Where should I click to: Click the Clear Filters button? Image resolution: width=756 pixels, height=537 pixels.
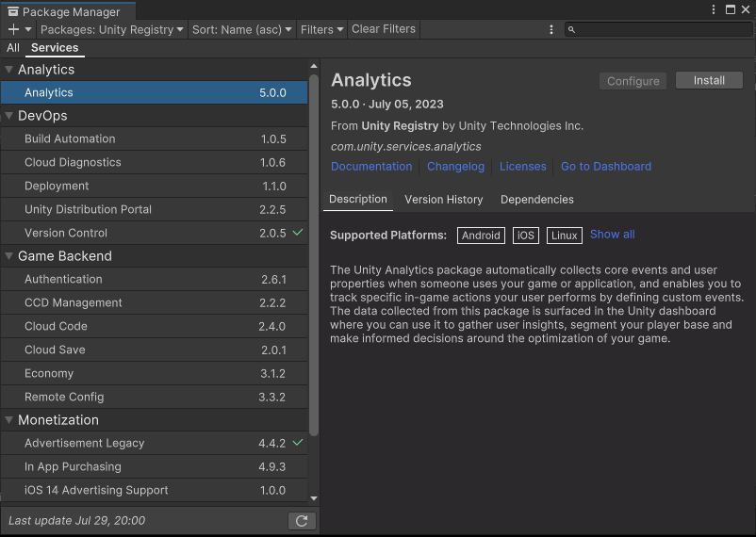coord(384,29)
